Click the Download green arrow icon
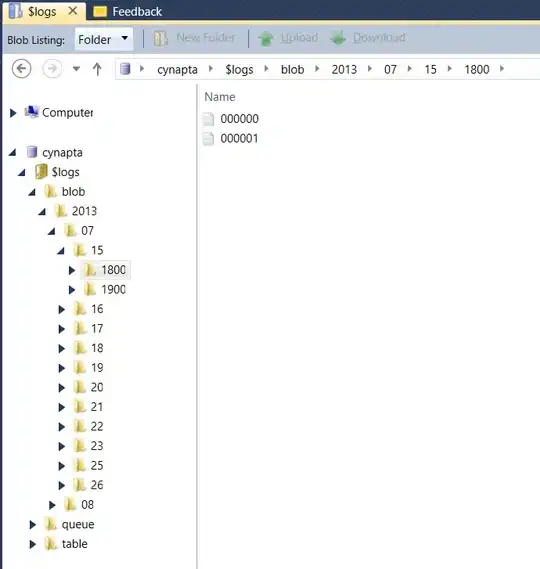 coord(338,38)
